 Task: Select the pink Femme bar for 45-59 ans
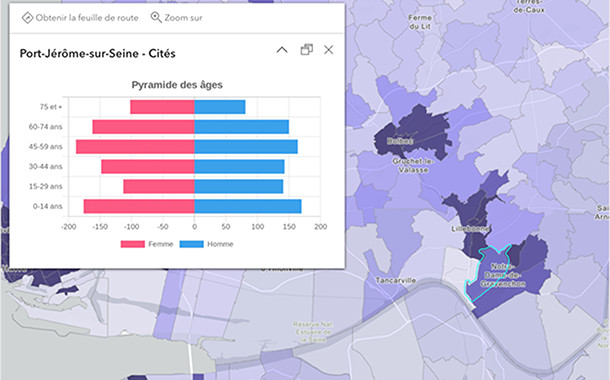[135, 147]
